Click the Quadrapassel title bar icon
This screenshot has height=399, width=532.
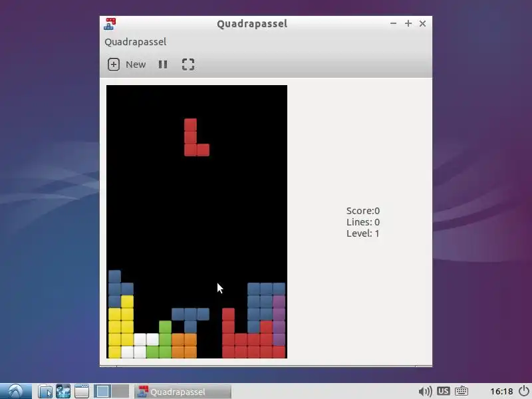[110, 24]
